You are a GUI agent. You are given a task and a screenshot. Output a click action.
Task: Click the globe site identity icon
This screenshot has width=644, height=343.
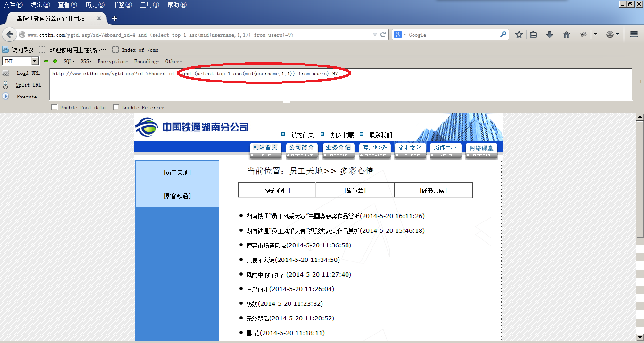[22, 35]
